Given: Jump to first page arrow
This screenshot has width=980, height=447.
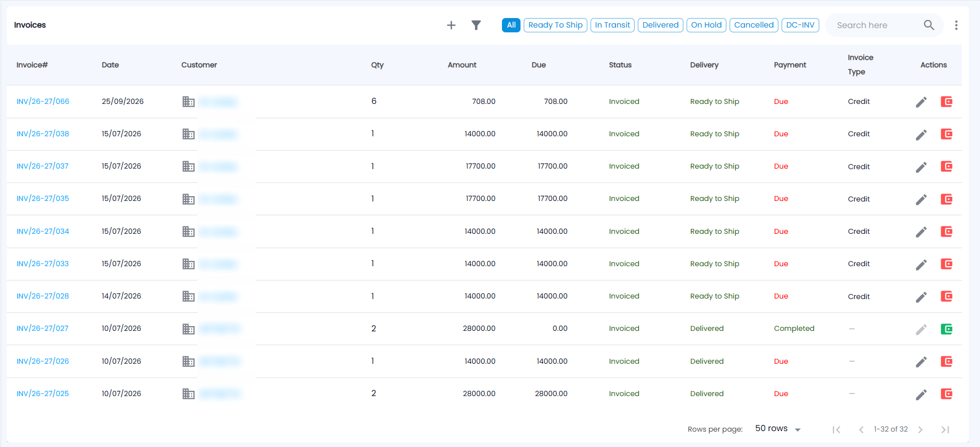Looking at the screenshot, I should click(x=836, y=430).
